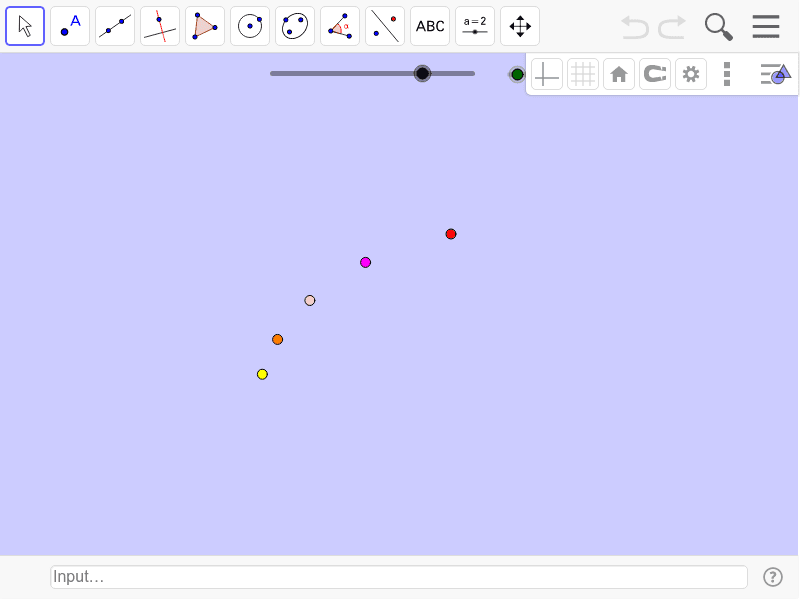Open the main hamburger menu
The height and width of the screenshot is (600, 800).
[766, 27]
